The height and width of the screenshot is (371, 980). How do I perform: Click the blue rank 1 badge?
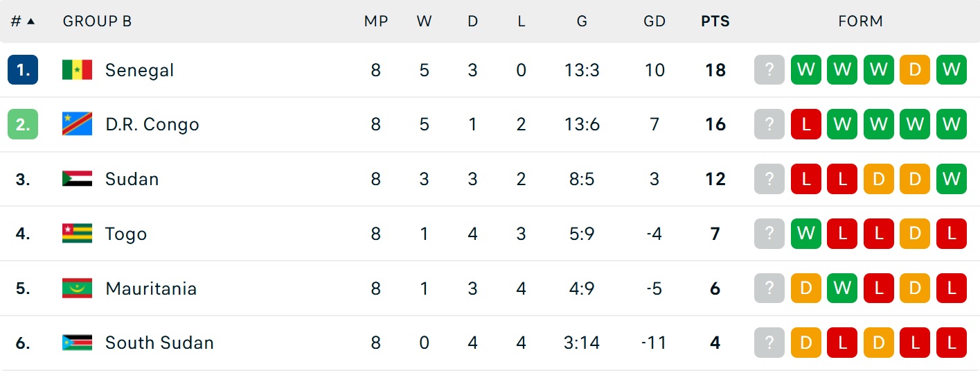pyautogui.click(x=23, y=70)
